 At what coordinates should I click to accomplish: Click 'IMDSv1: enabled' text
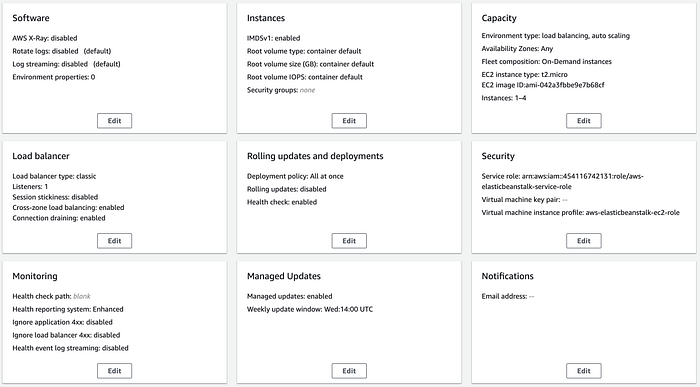pyautogui.click(x=273, y=38)
